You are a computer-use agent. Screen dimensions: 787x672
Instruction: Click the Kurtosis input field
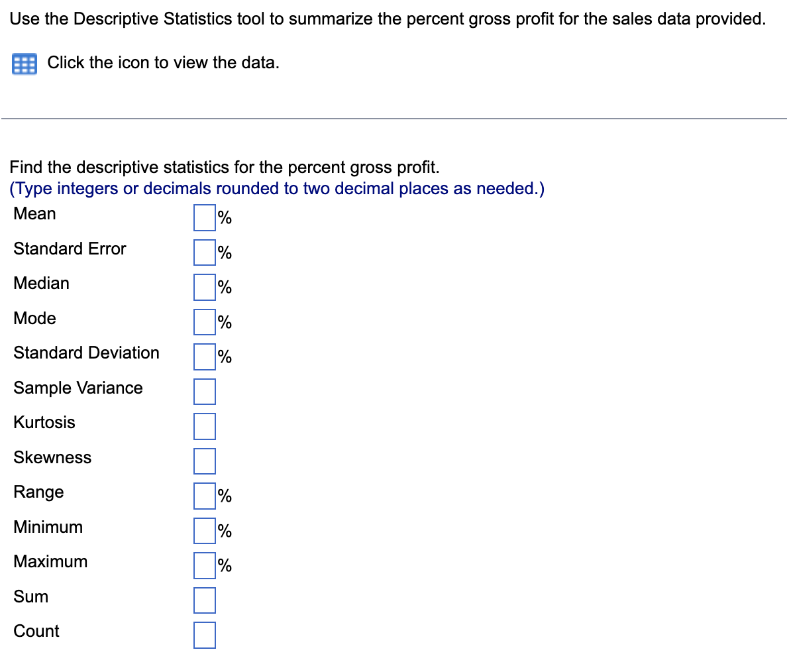click(203, 426)
